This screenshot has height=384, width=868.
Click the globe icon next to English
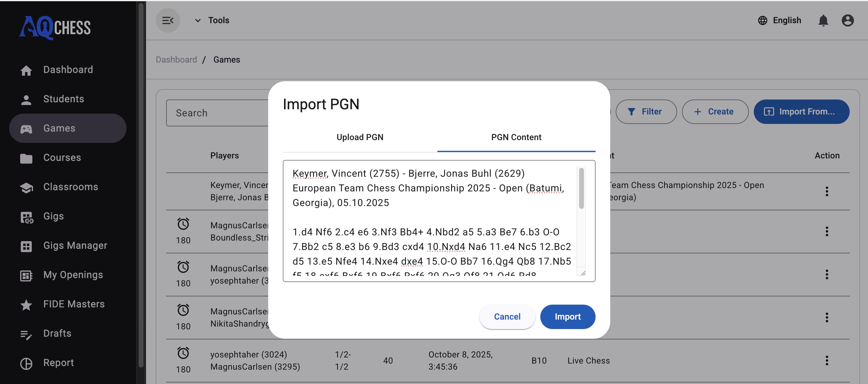pyautogui.click(x=763, y=20)
